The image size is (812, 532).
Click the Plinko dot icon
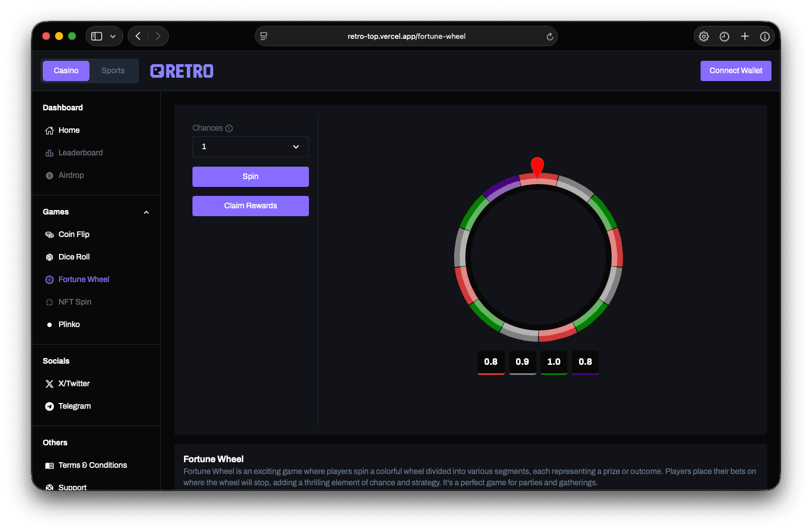[50, 325]
